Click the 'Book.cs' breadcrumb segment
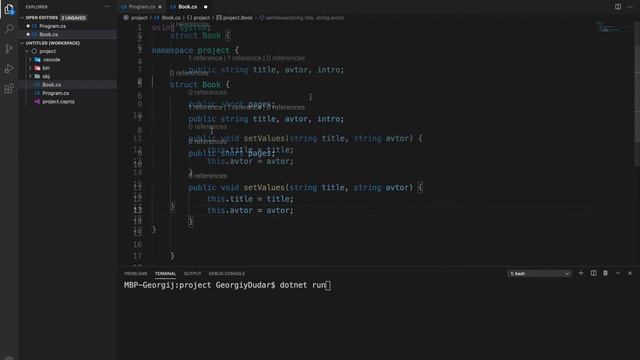 pos(171,18)
